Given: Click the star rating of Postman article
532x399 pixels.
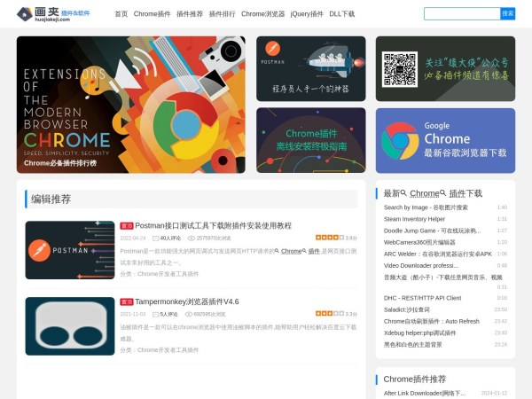Looking at the screenshot, I should click(328, 238).
